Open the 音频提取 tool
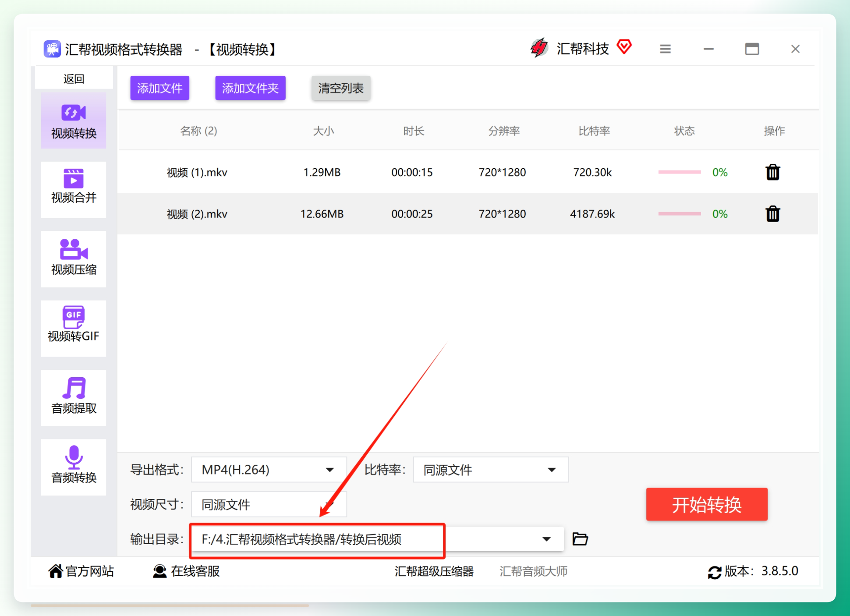850x616 pixels. [74, 397]
